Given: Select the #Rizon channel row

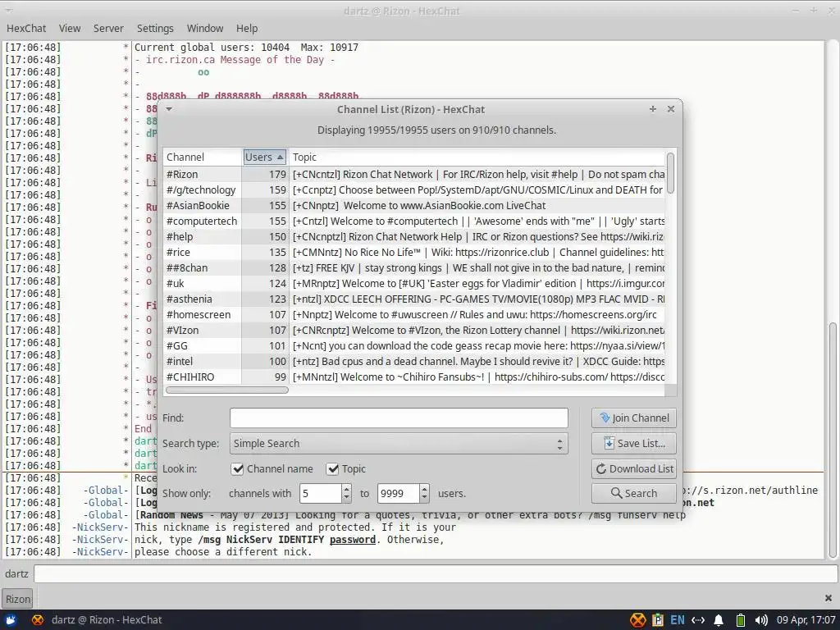Looking at the screenshot, I should [x=414, y=175].
